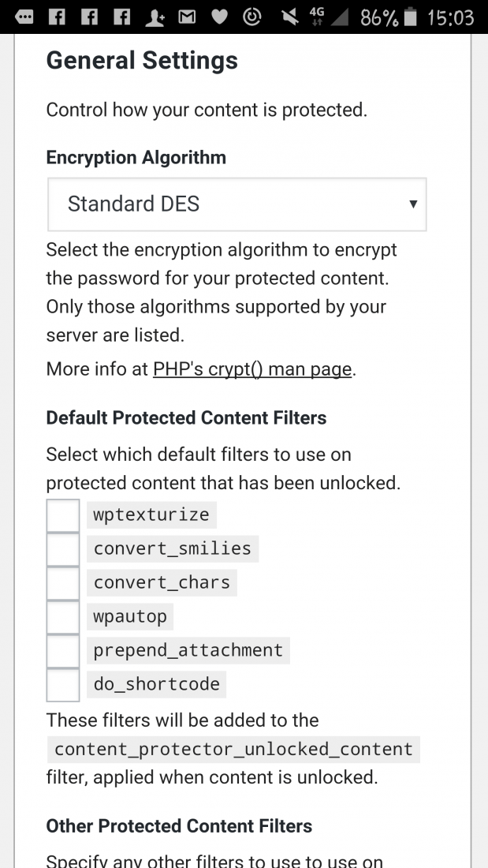Enable the wptexturize filter checkbox
Screen dimensions: 488x868
62,515
